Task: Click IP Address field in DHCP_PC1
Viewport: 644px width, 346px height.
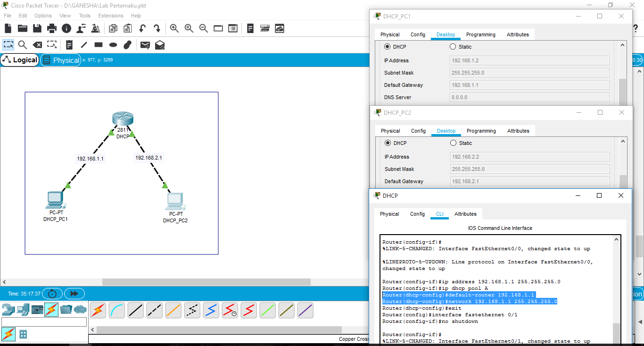Action: click(x=529, y=60)
